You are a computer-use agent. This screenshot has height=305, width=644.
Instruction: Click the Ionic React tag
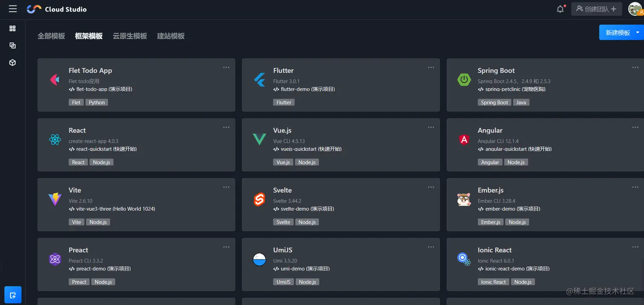point(494,282)
